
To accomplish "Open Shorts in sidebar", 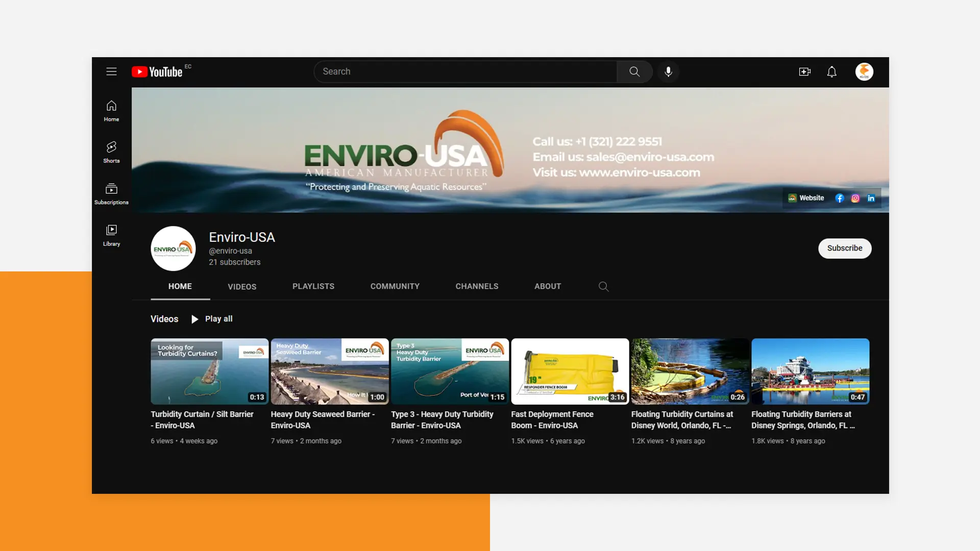I will [111, 153].
